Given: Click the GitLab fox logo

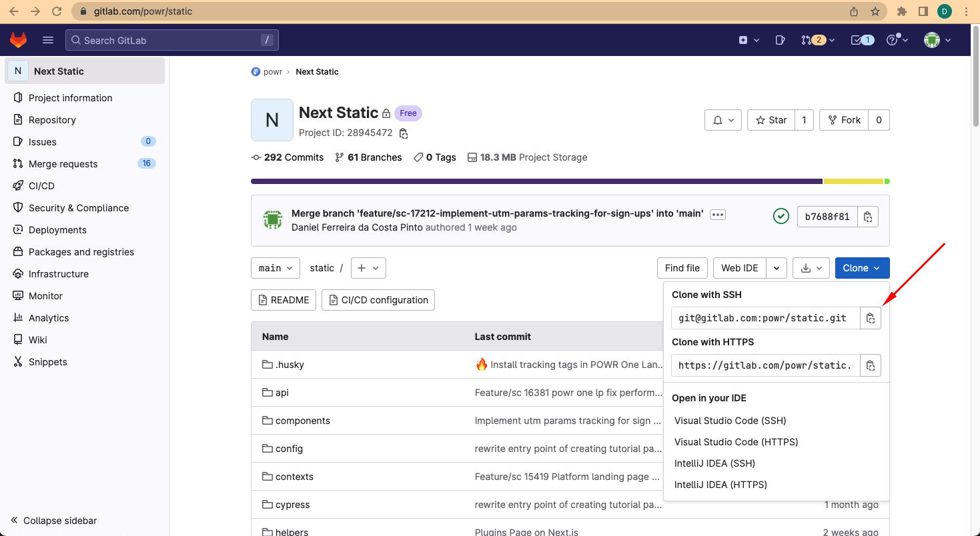Looking at the screenshot, I should [x=18, y=40].
